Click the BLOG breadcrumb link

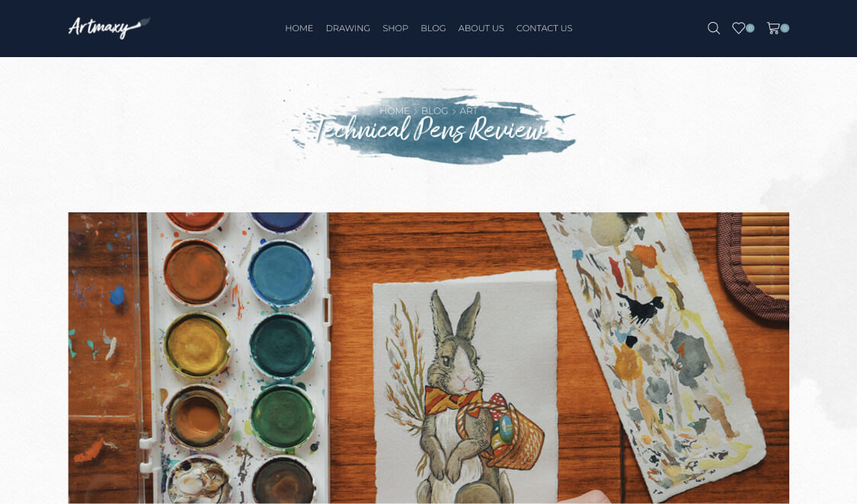[x=434, y=111]
